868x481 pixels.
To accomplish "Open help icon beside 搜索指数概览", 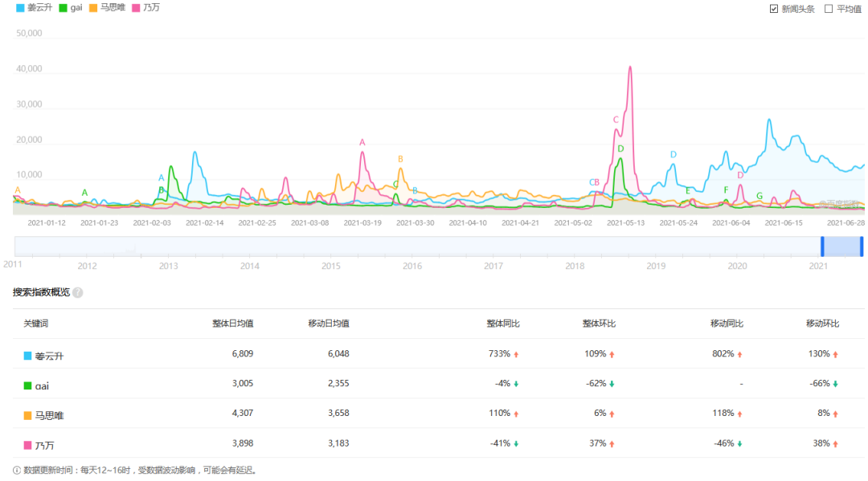I will coord(78,292).
